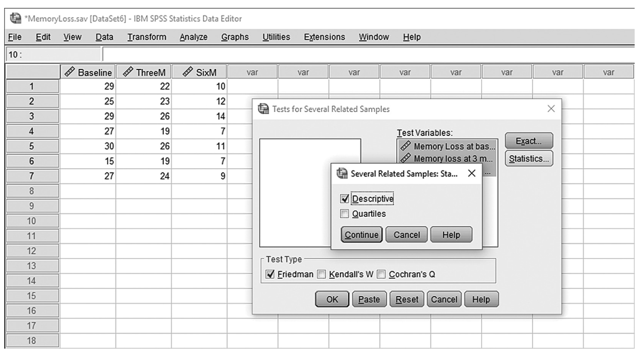Toggle the Friedman test type

click(270, 274)
